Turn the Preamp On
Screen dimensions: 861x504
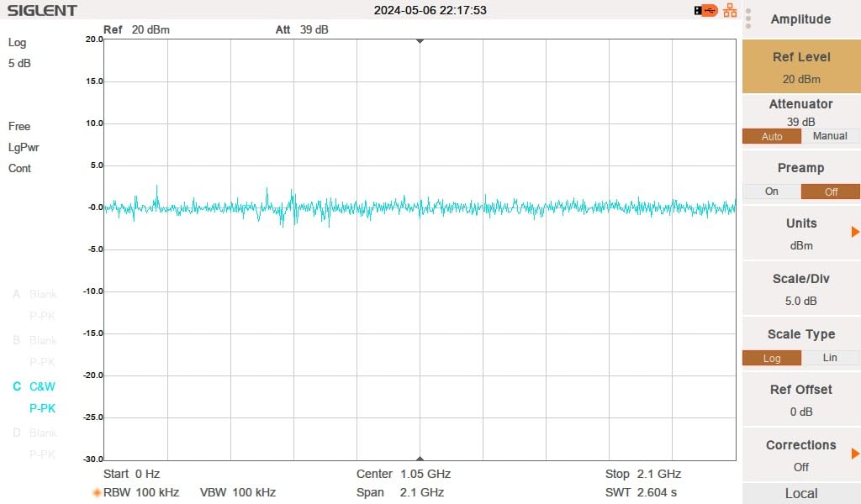771,192
